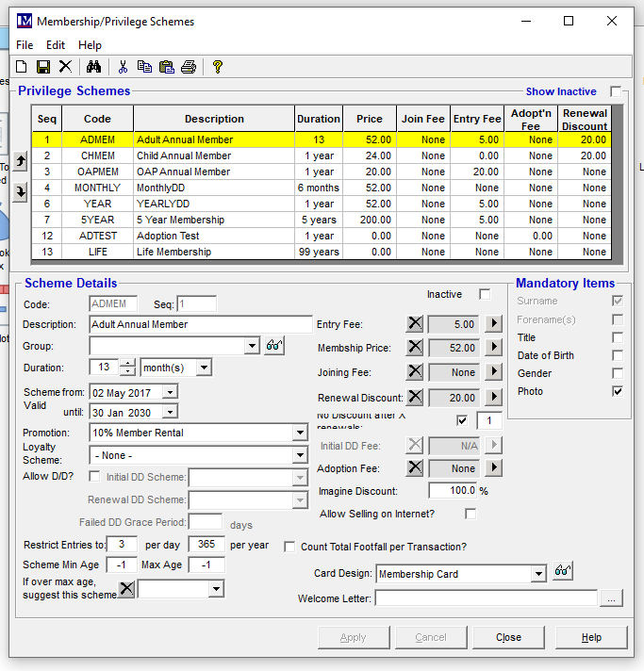Click the Print toolbar icon

[188, 66]
